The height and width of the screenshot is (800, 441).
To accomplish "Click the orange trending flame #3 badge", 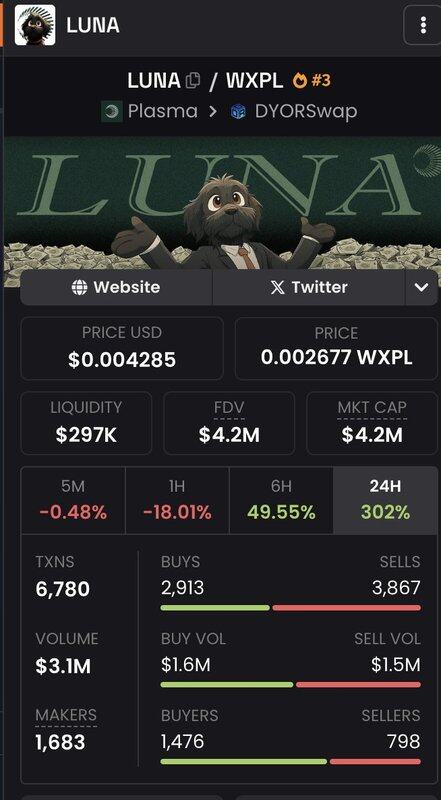I will (311, 81).
